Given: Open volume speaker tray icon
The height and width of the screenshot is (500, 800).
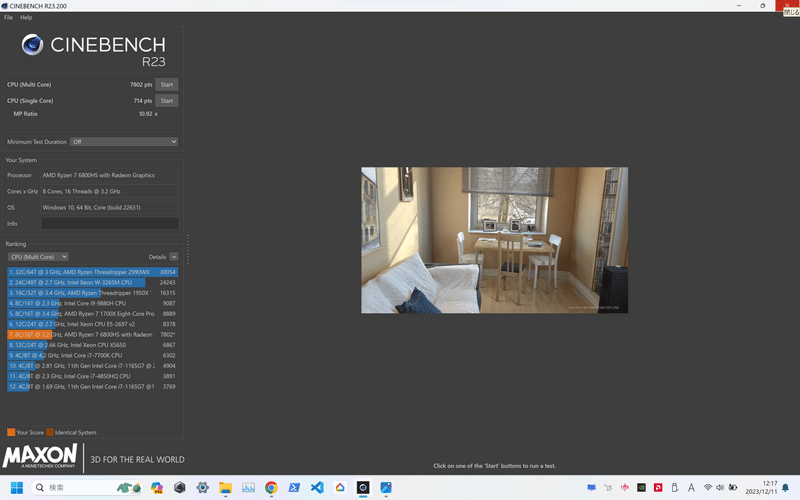Looking at the screenshot, I should tap(720, 488).
